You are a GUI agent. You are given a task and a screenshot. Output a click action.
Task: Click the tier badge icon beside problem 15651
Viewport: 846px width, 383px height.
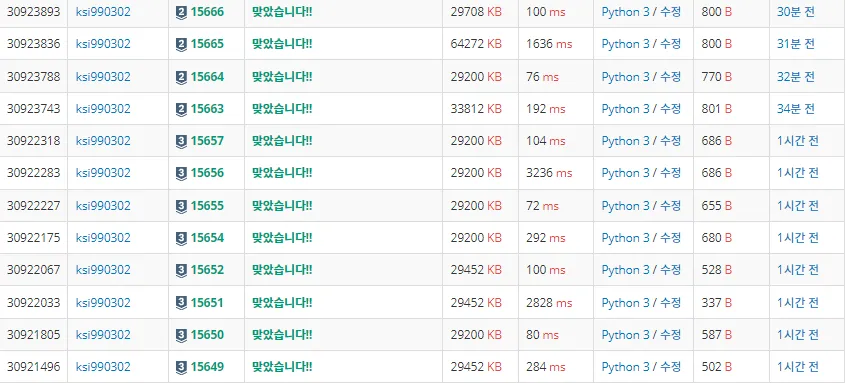[x=181, y=303]
